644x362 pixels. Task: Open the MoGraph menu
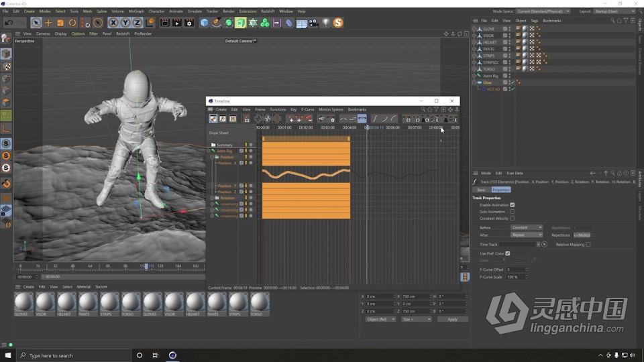pyautogui.click(x=136, y=11)
